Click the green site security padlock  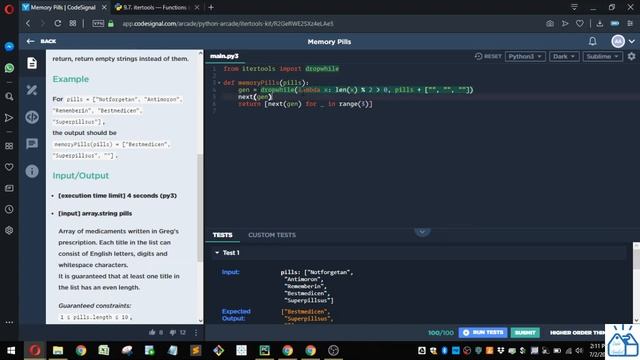click(x=111, y=24)
